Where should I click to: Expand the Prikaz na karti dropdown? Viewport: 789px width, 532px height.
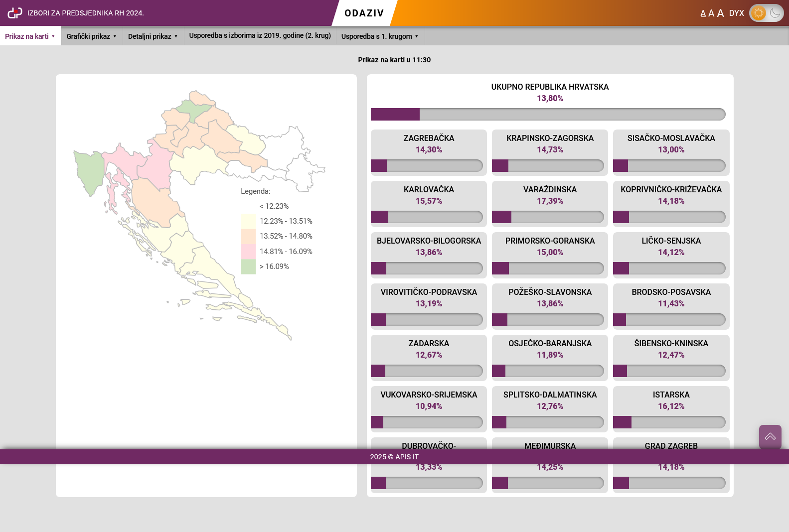coord(30,36)
